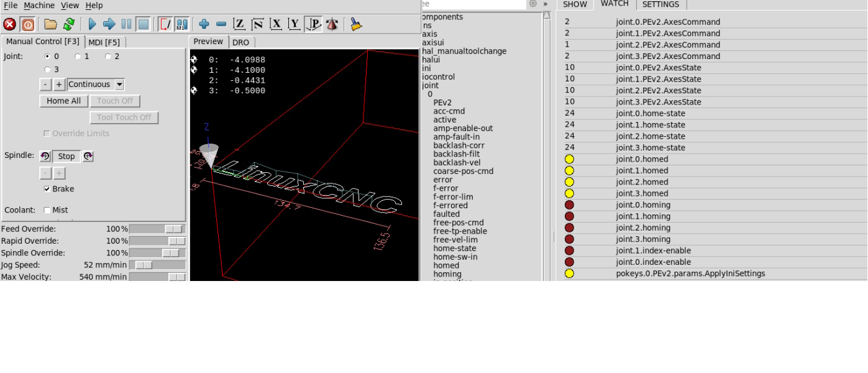This screenshot has height=373, width=868.
Task: Select Joint 1 radio button
Action: pyautogui.click(x=78, y=57)
